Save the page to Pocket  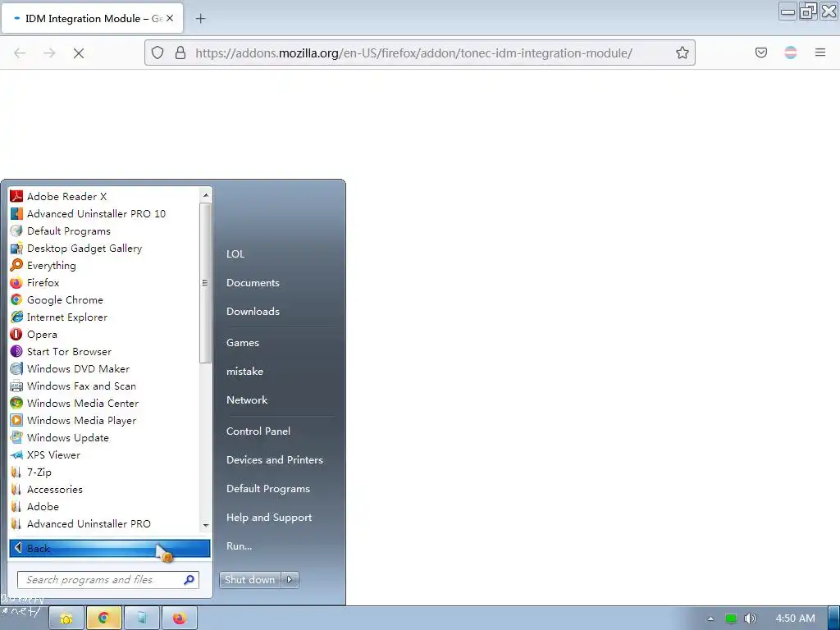point(761,52)
